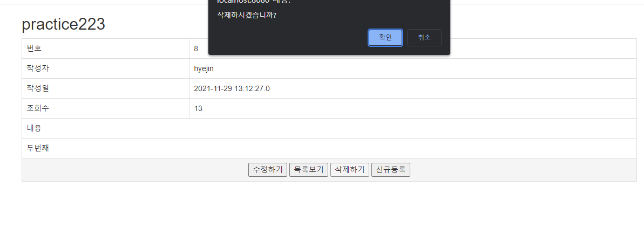Select the 내용 header row
644x249 pixels.
329,128
